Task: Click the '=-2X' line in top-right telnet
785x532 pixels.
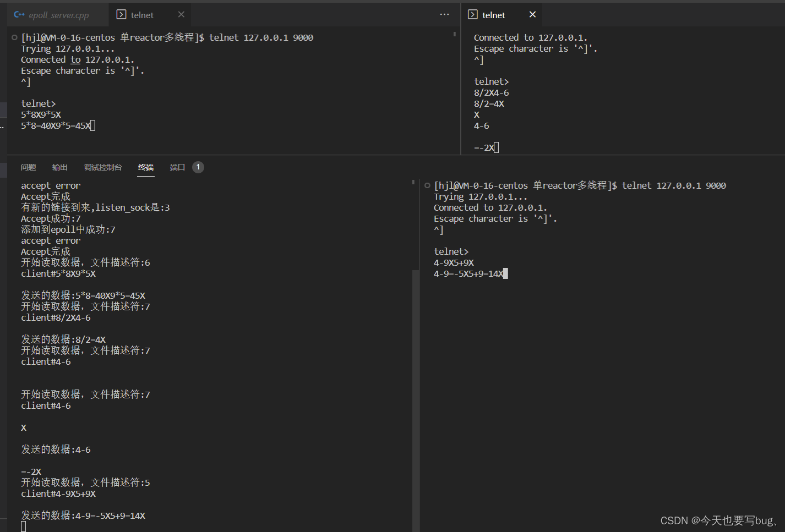Action: (484, 147)
